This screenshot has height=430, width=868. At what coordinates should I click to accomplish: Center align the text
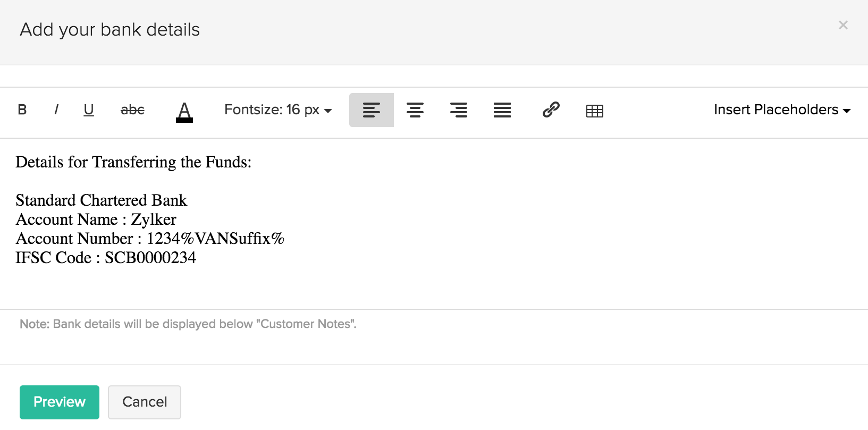415,110
